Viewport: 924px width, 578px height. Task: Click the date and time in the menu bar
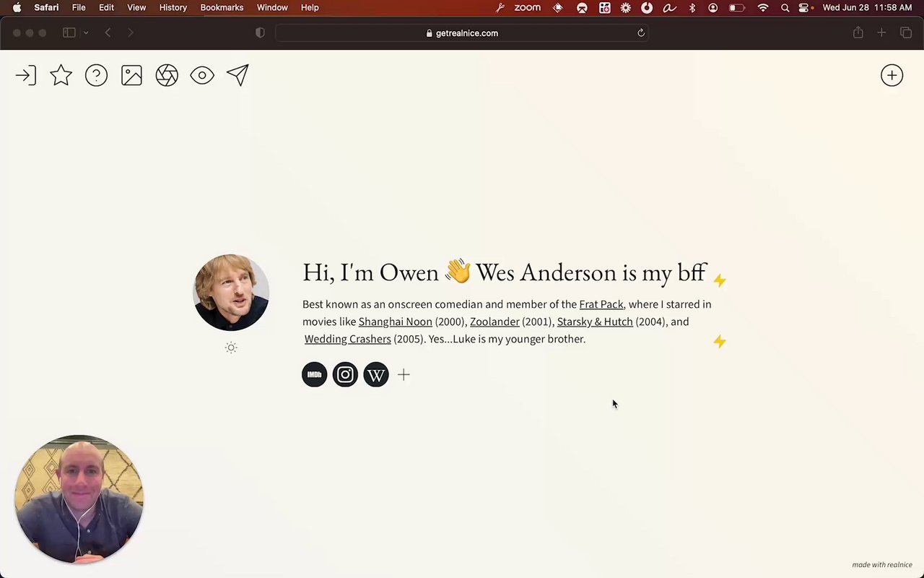[x=867, y=7]
